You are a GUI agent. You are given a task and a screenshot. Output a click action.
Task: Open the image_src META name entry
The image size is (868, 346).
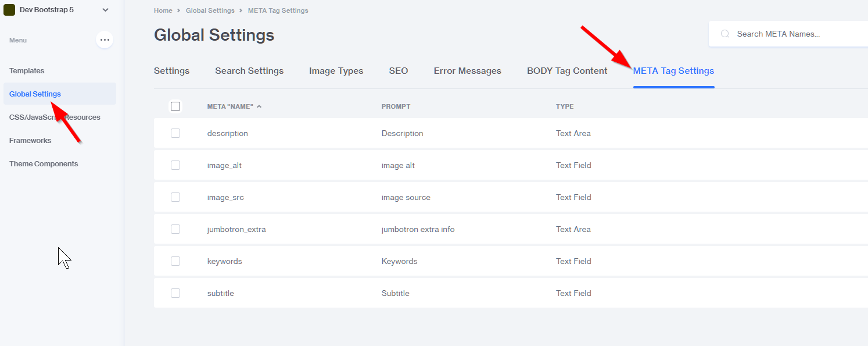(x=225, y=197)
